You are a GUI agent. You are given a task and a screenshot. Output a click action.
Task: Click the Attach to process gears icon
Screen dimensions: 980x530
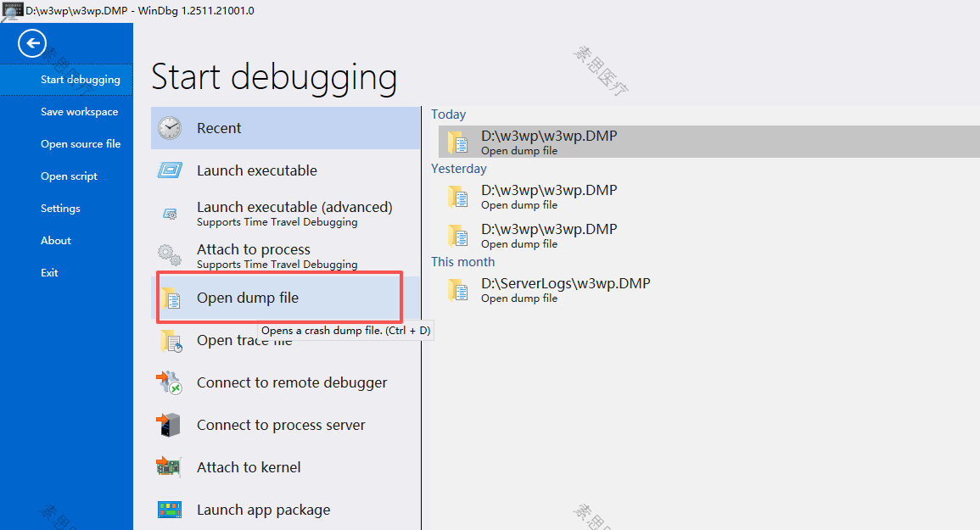[x=170, y=255]
